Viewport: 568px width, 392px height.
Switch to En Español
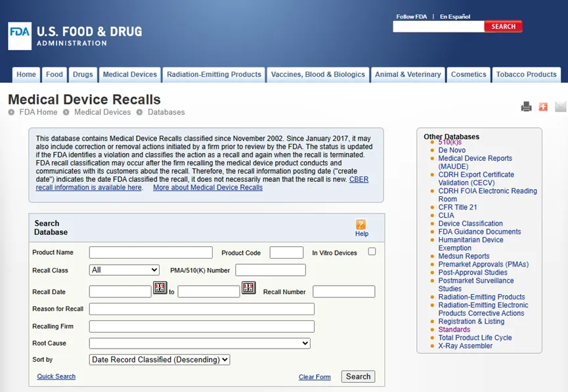[x=455, y=16]
